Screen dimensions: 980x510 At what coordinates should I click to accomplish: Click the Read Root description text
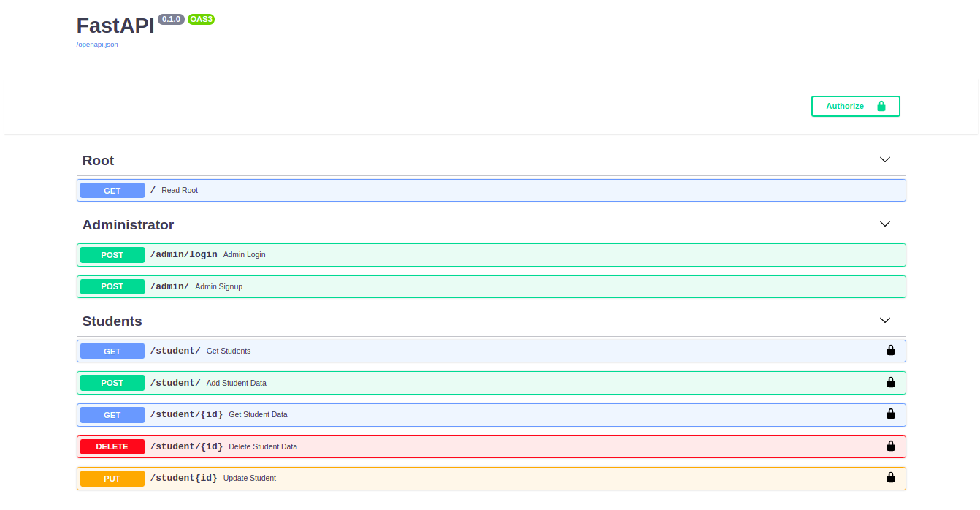click(180, 191)
